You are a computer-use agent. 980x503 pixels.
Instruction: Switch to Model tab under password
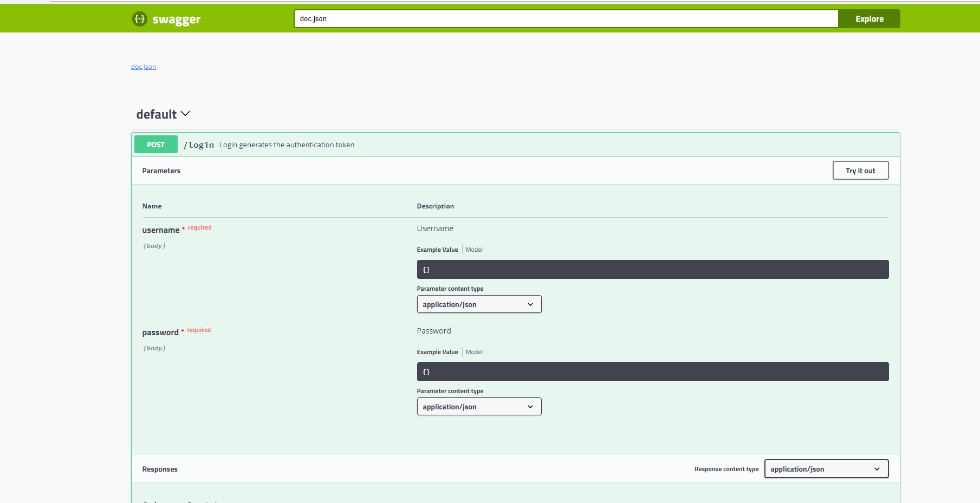[474, 352]
